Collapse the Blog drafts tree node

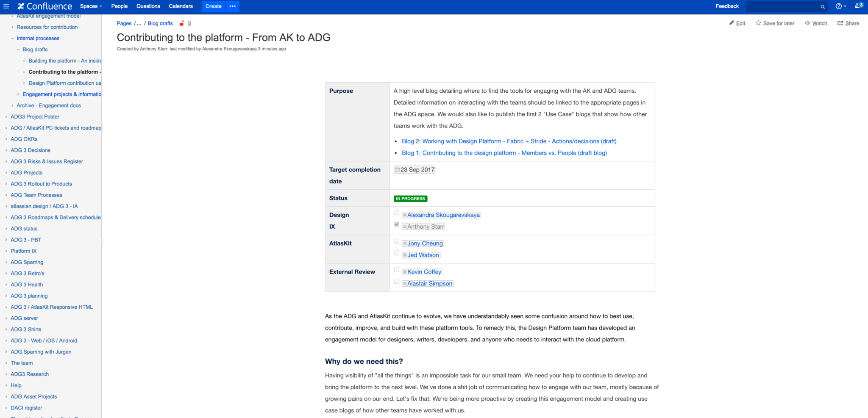tap(18, 50)
